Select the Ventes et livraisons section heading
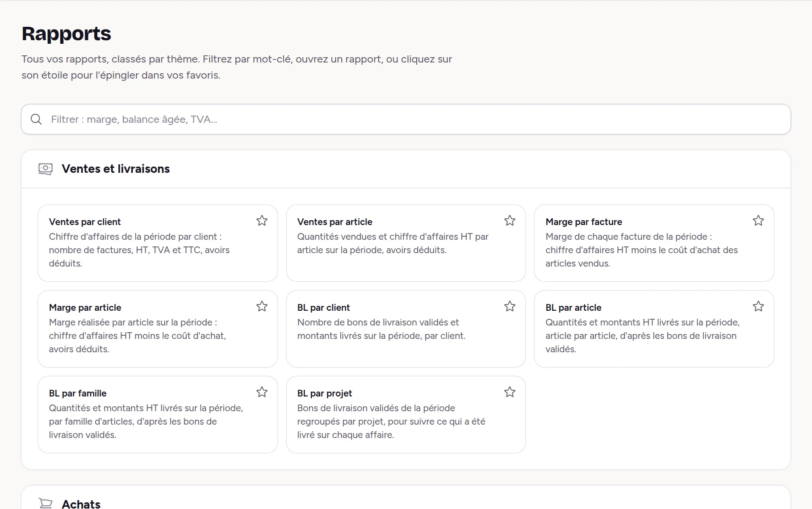The width and height of the screenshot is (812, 509). pos(116,169)
